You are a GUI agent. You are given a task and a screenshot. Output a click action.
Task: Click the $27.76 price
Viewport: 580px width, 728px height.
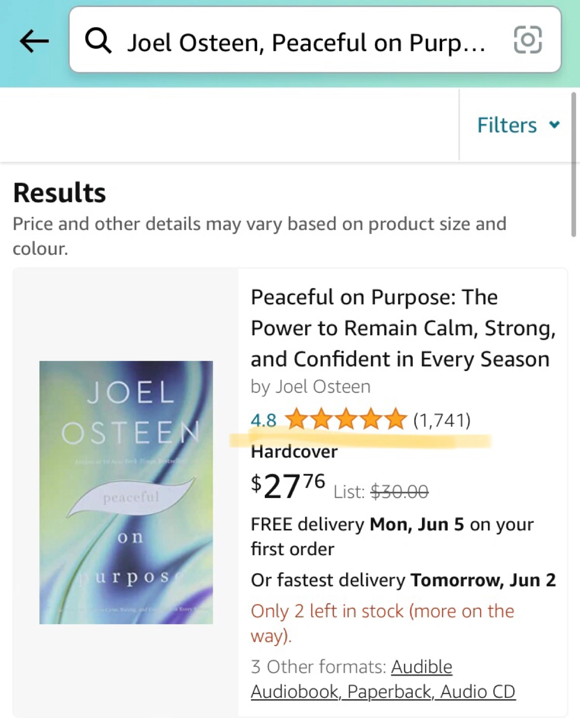click(x=288, y=486)
